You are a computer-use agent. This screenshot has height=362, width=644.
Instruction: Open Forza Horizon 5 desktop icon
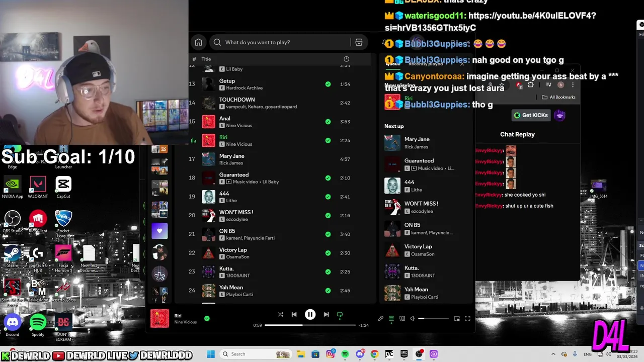[63, 258]
